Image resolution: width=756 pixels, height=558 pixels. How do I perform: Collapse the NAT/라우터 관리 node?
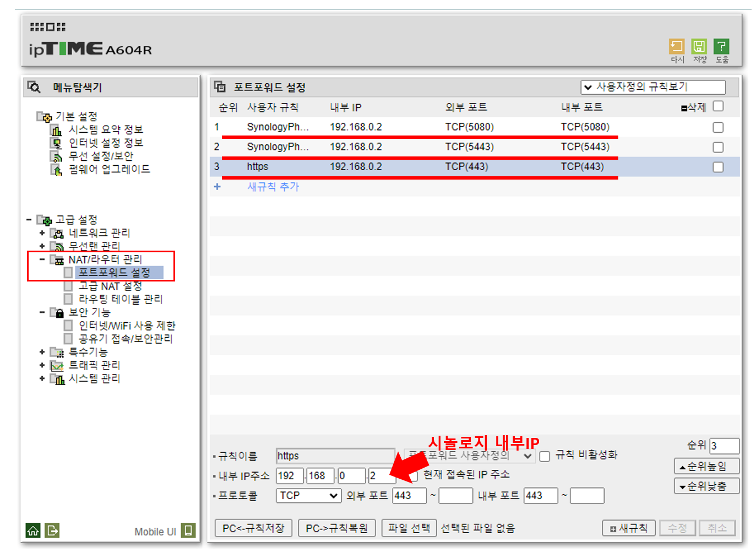(x=42, y=259)
